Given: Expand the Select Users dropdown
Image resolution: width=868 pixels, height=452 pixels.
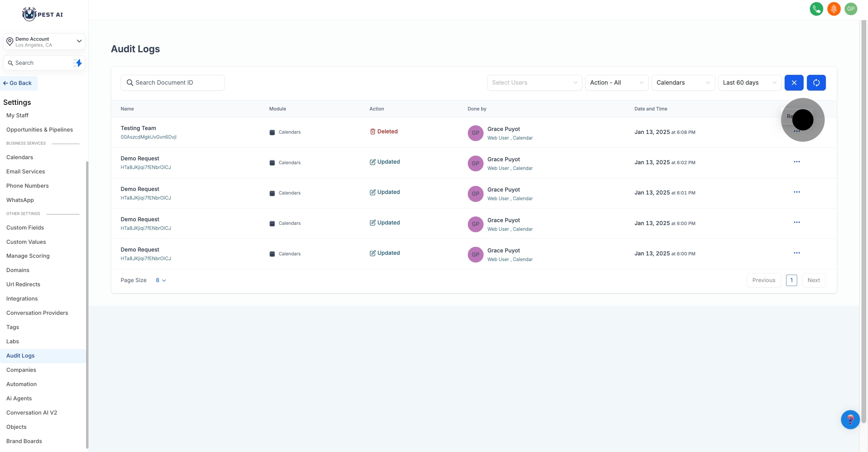Looking at the screenshot, I should coord(534,83).
